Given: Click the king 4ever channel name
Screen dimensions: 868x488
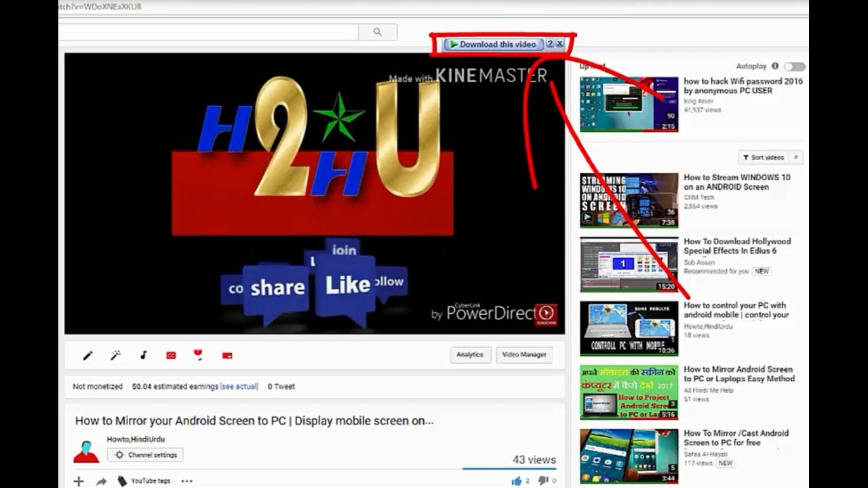Looking at the screenshot, I should [x=698, y=101].
